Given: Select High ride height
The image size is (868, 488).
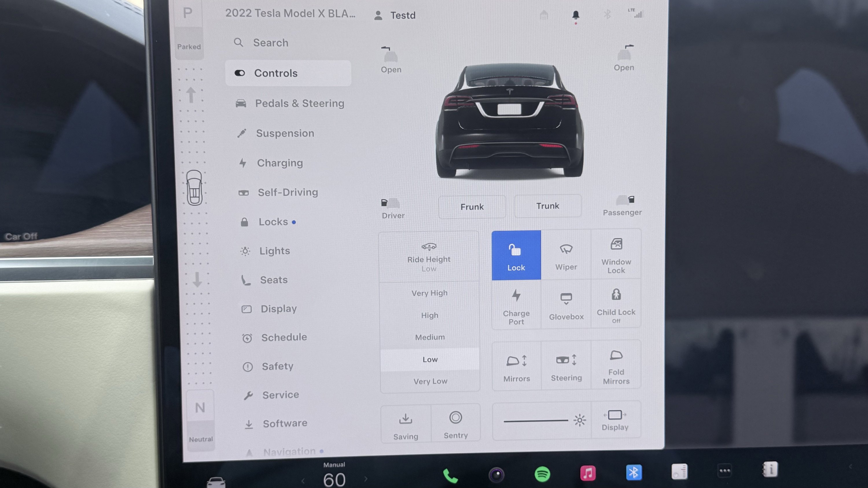Looking at the screenshot, I should (430, 315).
